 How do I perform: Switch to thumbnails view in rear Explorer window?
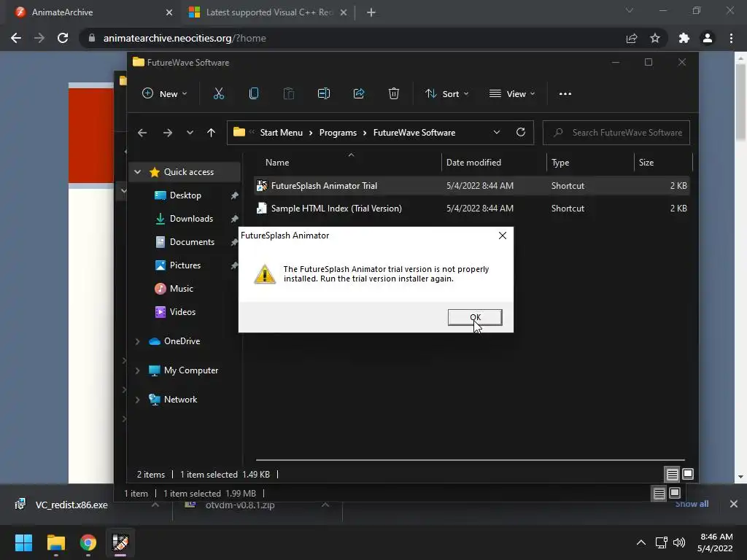(675, 493)
